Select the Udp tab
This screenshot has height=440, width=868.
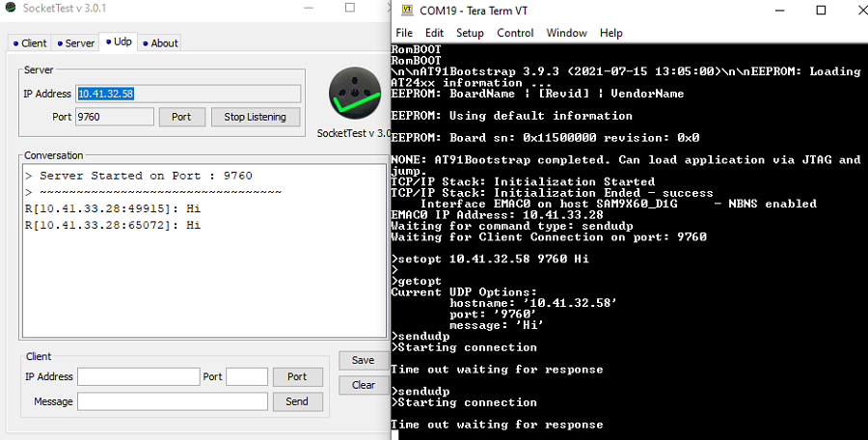[x=119, y=42]
